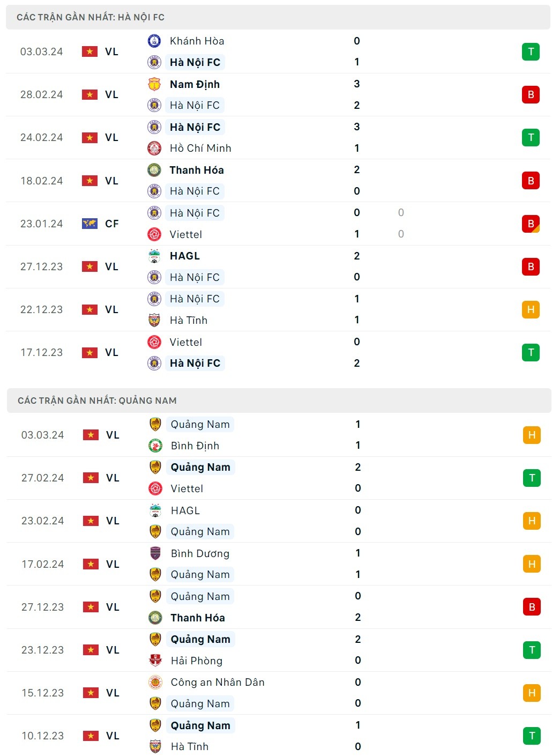Click the 10.12.23 match date
This screenshot has width=552, height=756.
[42, 736]
